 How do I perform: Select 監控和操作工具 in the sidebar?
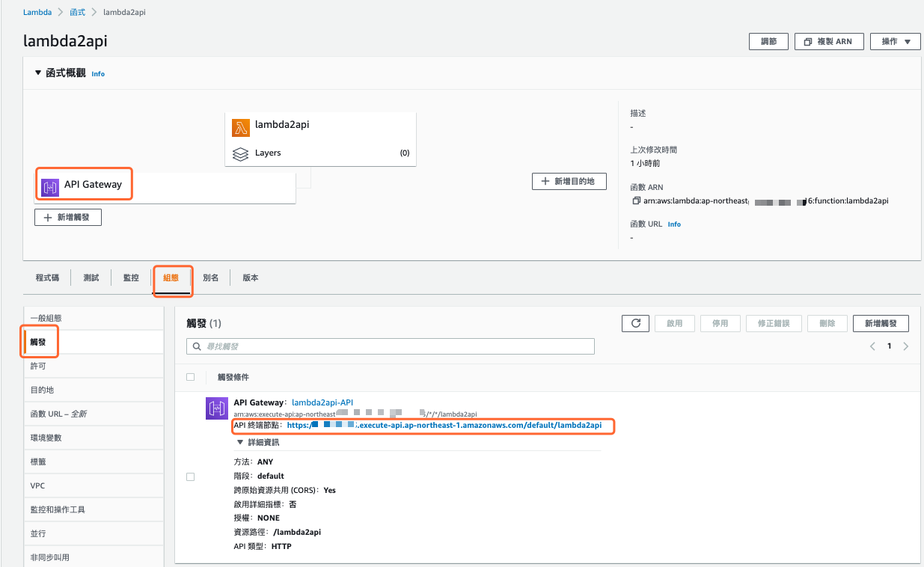[94, 509]
